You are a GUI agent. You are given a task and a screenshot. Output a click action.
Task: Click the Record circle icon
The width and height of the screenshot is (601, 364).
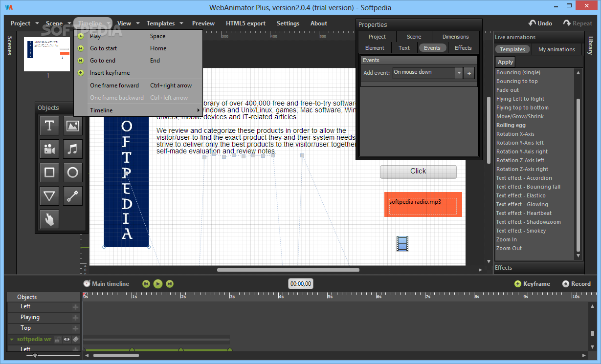tap(566, 284)
